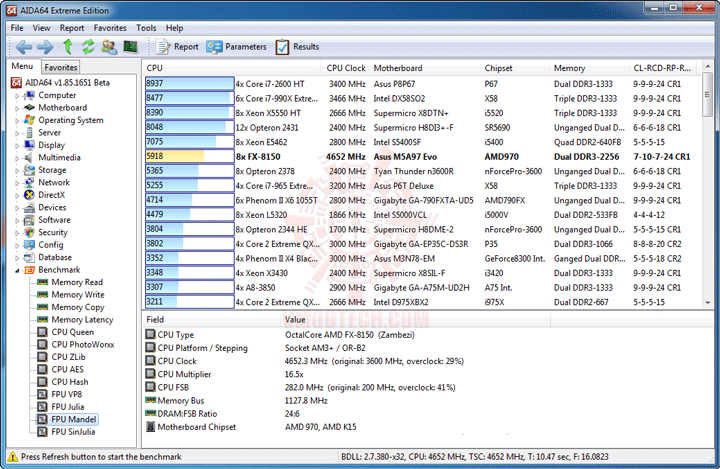Sort by Motherboard column header
720x469 pixels.
point(425,68)
